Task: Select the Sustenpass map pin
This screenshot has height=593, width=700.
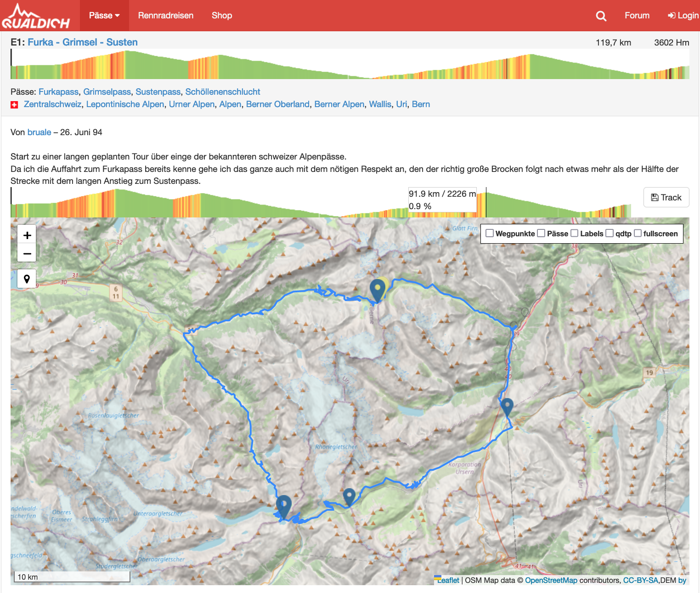Action: pyautogui.click(x=377, y=289)
